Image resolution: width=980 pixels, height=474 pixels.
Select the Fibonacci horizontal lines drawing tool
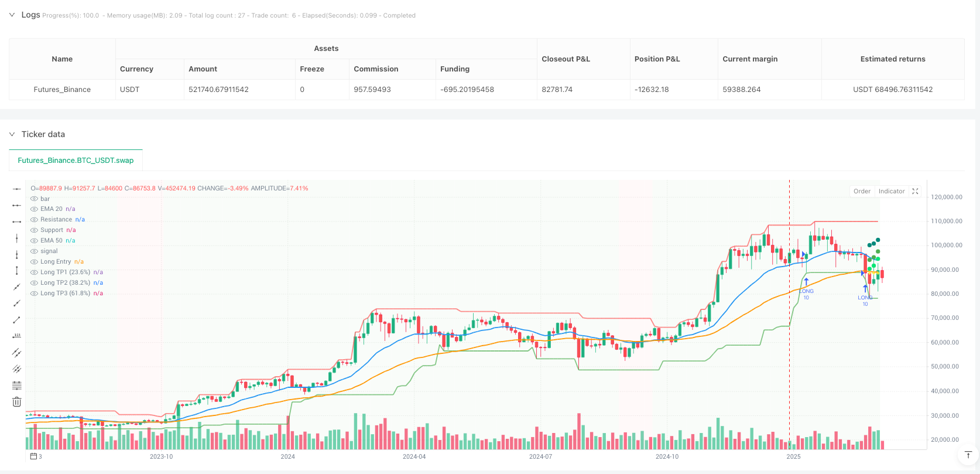point(17,386)
